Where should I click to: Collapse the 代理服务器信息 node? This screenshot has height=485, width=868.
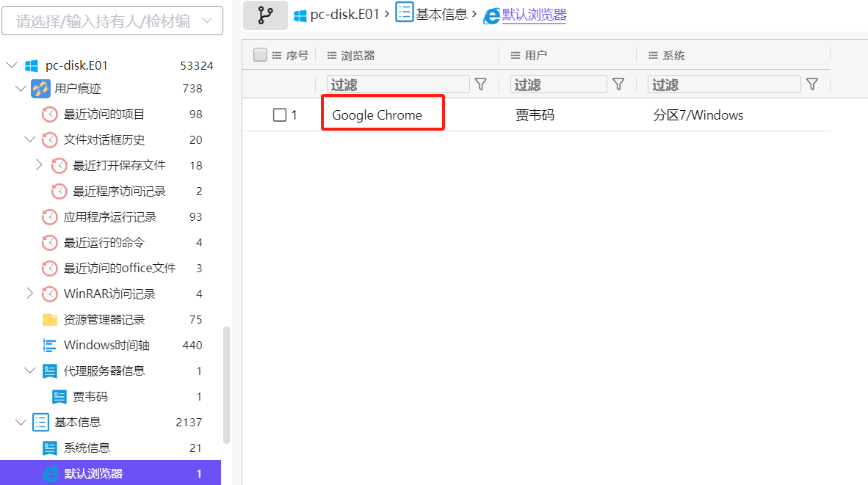click(x=30, y=371)
